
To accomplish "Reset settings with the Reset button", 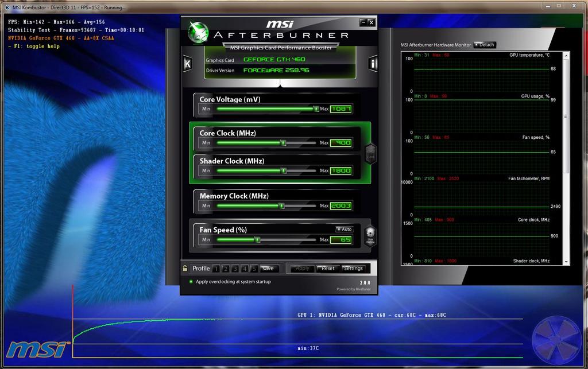I will coord(328,268).
